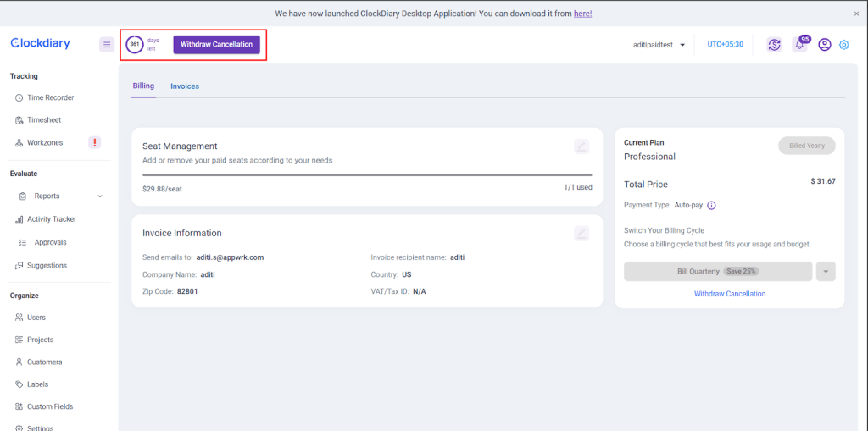
Task: Open the user profile icon
Action: (824, 45)
